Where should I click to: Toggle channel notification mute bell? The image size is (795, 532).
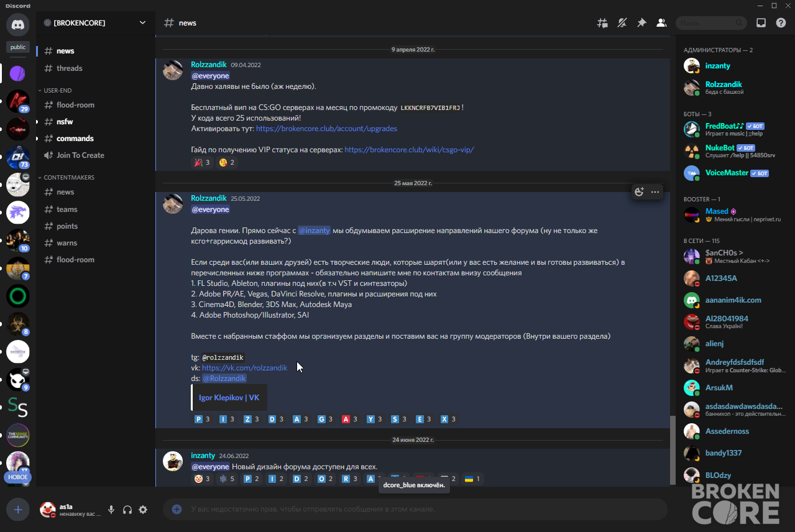point(622,23)
